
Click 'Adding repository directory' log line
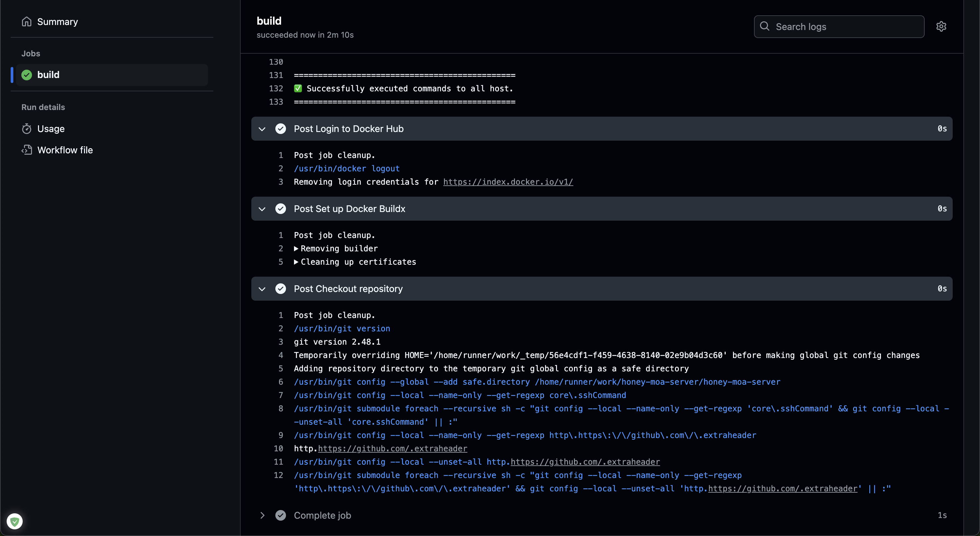pos(491,369)
